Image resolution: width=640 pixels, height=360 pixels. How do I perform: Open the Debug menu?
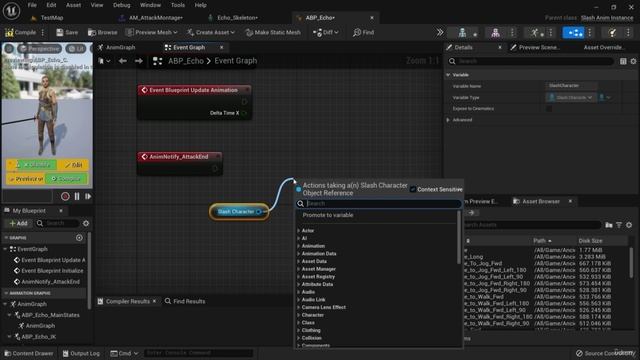pyautogui.click(x=122, y=5)
